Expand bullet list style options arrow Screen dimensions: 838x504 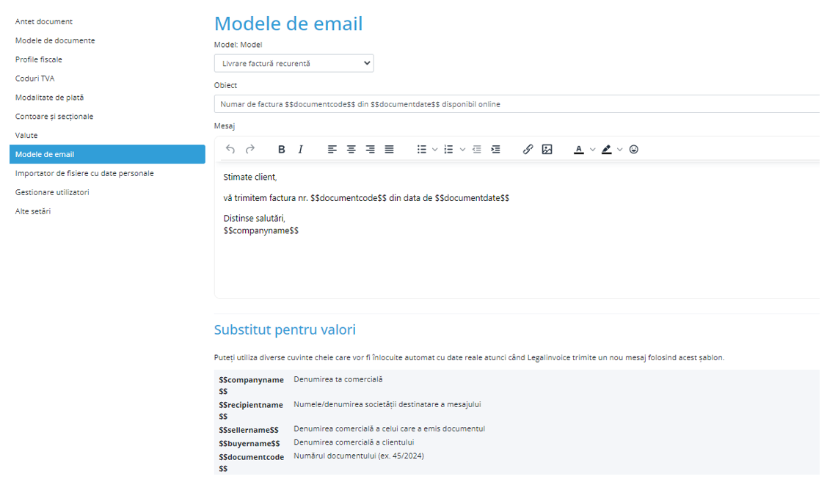(x=435, y=150)
